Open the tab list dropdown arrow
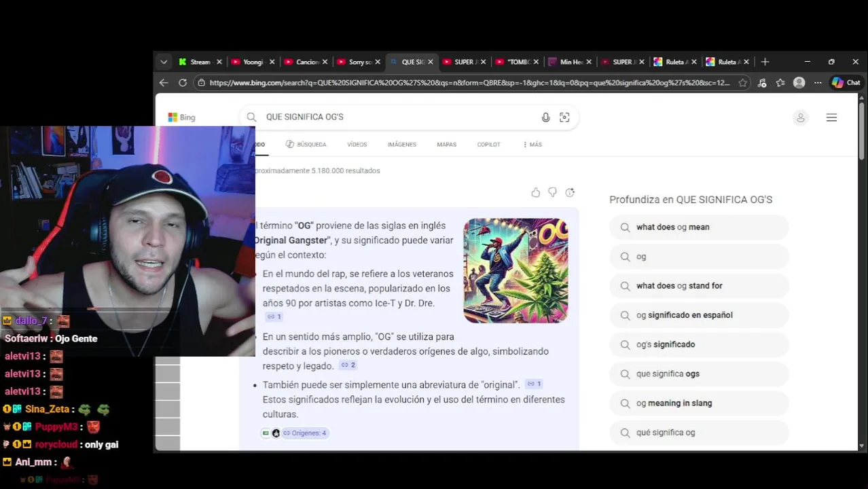 tap(163, 62)
